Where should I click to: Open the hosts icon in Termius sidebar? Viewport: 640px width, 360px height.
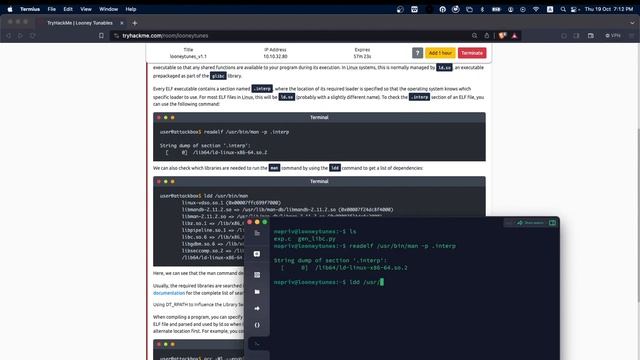pos(257,254)
